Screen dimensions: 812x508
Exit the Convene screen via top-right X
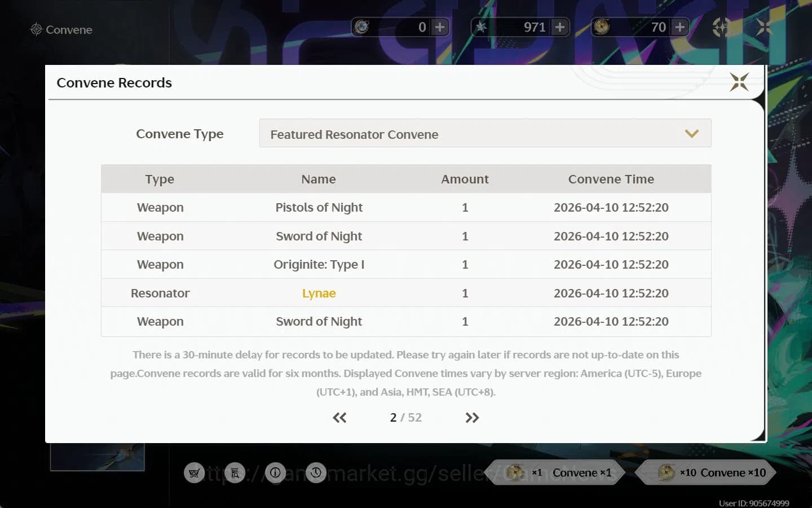click(765, 27)
